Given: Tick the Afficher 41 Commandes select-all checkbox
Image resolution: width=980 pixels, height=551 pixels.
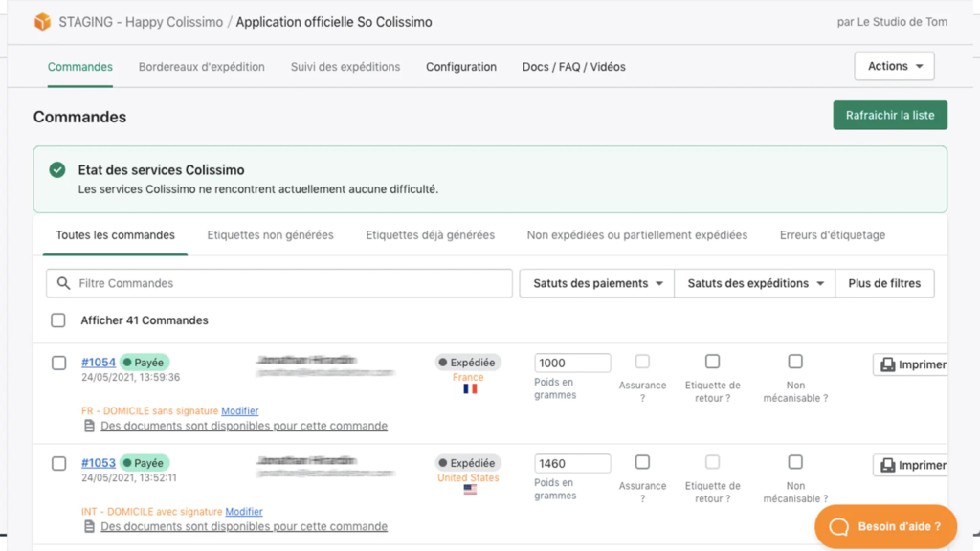Looking at the screenshot, I should 58,320.
